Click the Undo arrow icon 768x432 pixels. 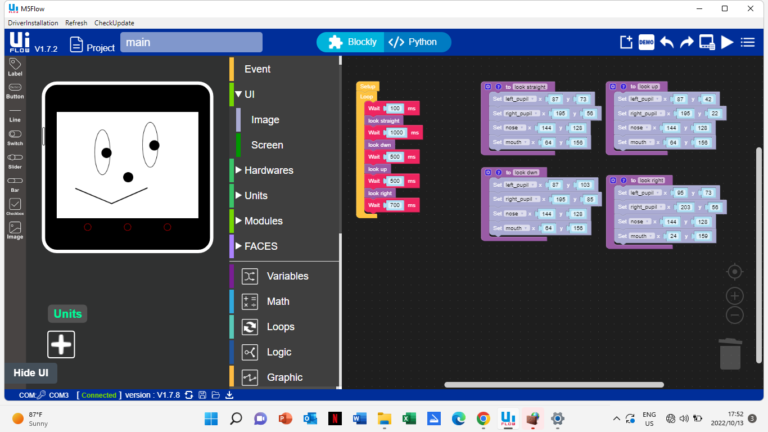[x=667, y=42]
